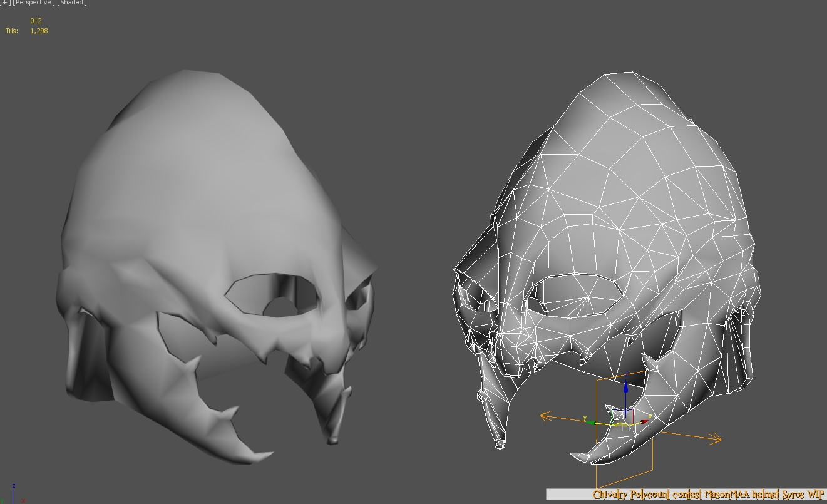The width and height of the screenshot is (827, 504).
Task: Click the triangle count value 1,298
Action: pyautogui.click(x=39, y=31)
